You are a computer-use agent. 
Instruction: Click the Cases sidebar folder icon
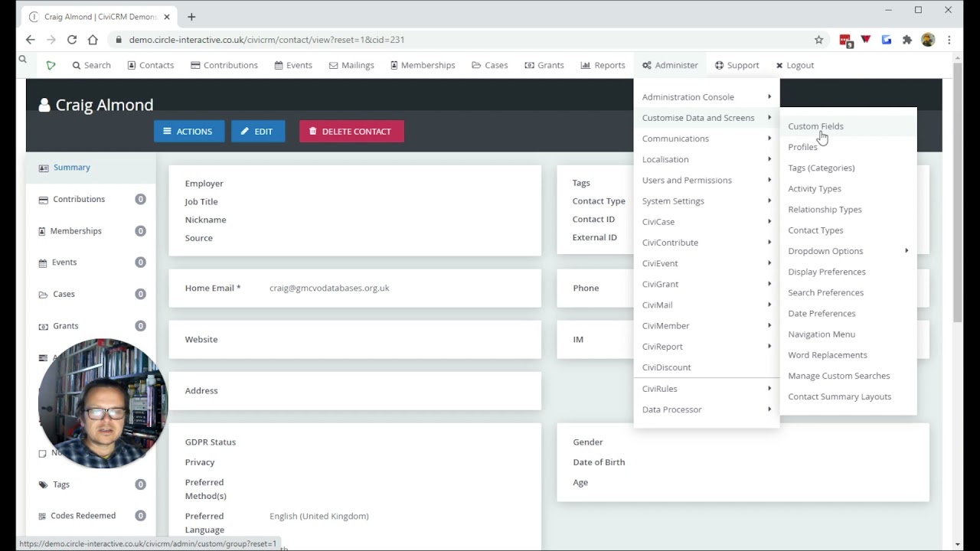43,295
